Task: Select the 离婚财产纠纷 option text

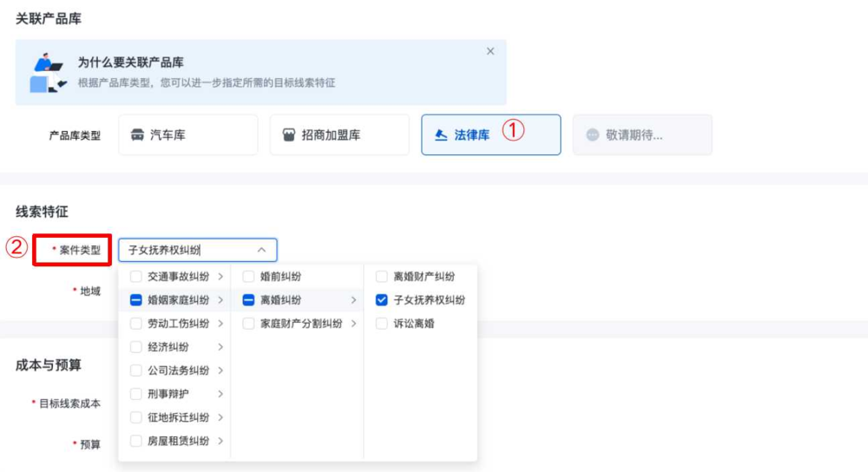Action: (424, 276)
